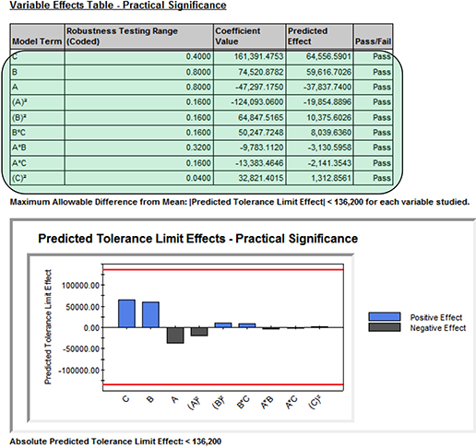Click the Variable Effects Table heading

tap(118, 6)
